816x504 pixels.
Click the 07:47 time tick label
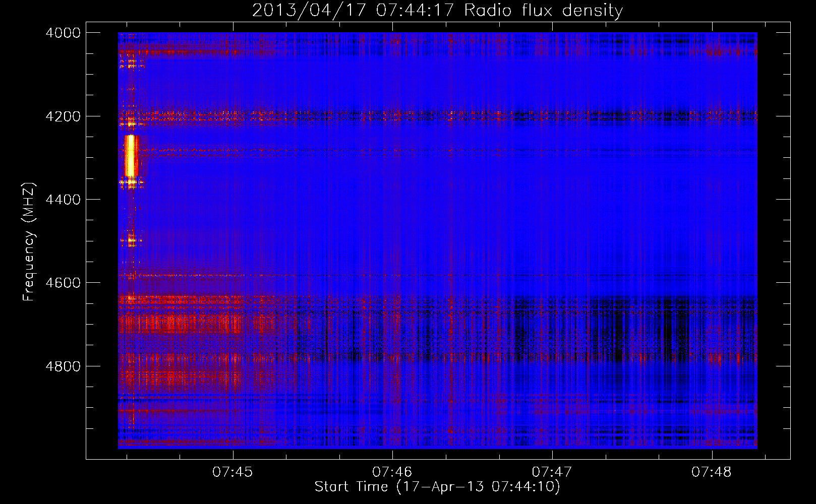pos(552,472)
